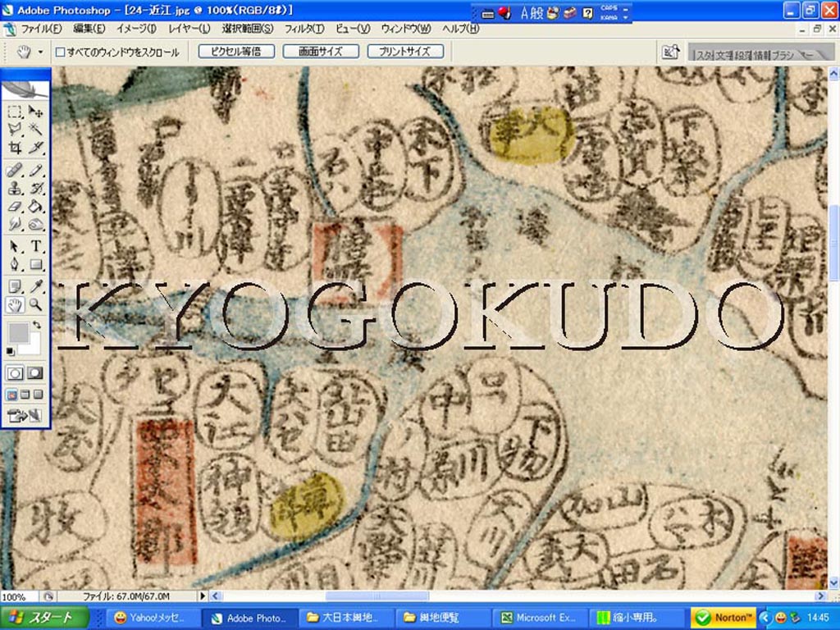The image size is (840, 630).
Task: Click the ピクセル等倍 button
Action: click(236, 52)
